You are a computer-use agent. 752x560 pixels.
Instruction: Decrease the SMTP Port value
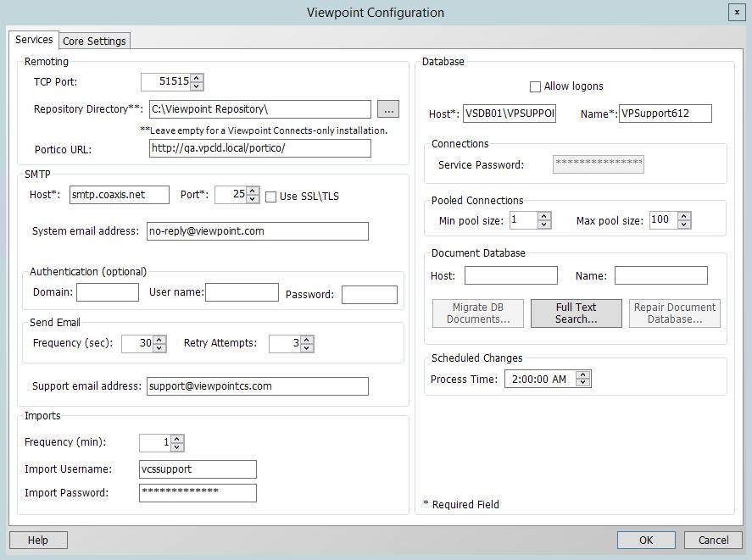pyautogui.click(x=253, y=199)
